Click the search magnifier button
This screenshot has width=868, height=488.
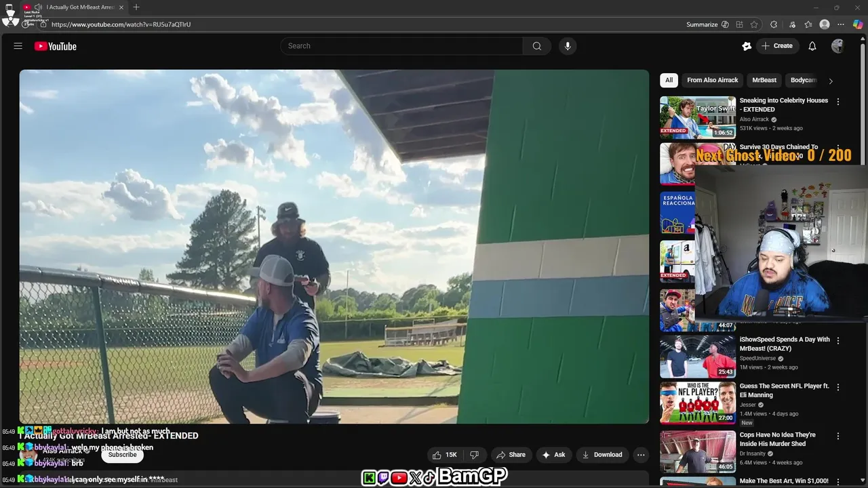536,46
